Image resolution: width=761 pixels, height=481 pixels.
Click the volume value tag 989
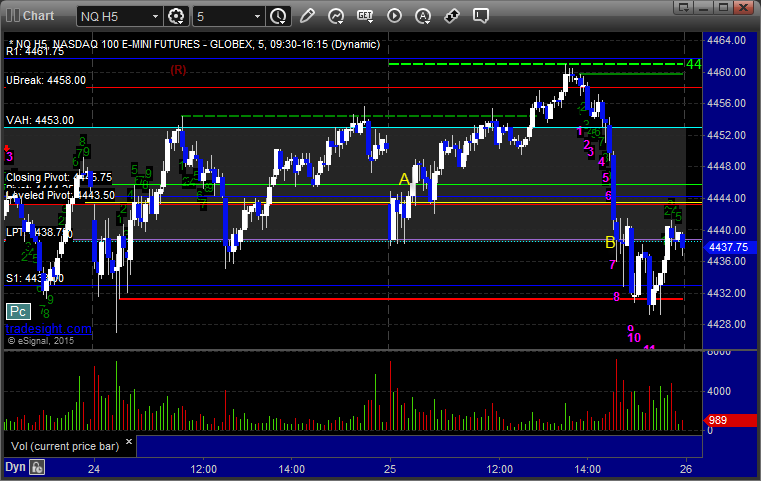pos(729,420)
